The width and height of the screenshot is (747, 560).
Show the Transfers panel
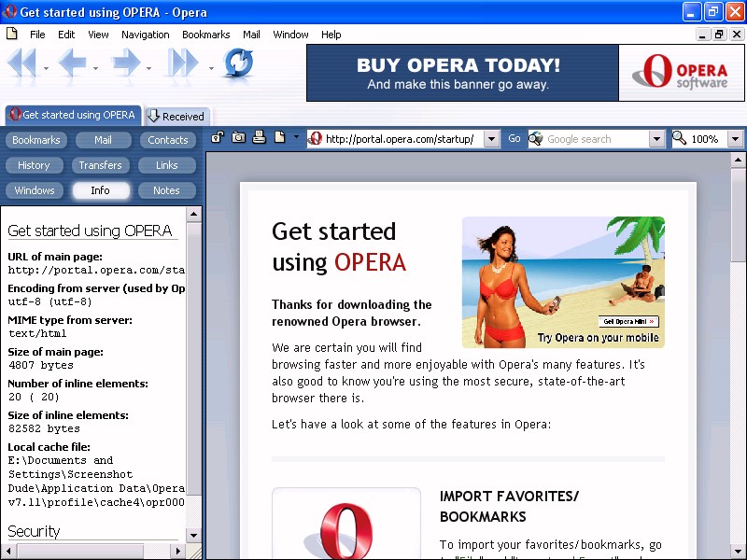101,165
